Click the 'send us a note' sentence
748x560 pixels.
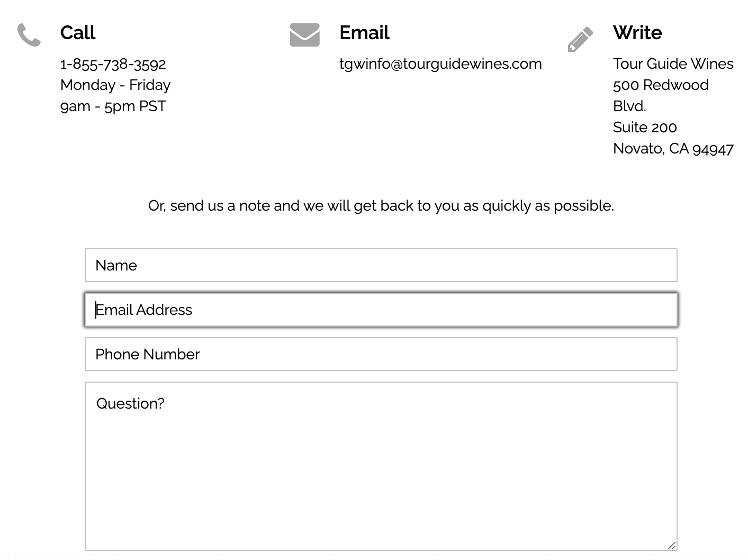[381, 206]
